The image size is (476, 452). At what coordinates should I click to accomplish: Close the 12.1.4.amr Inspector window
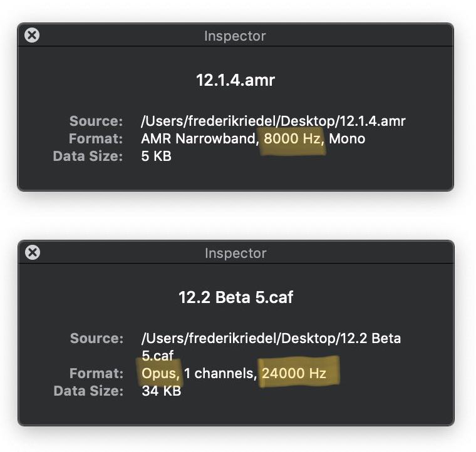click(x=32, y=36)
